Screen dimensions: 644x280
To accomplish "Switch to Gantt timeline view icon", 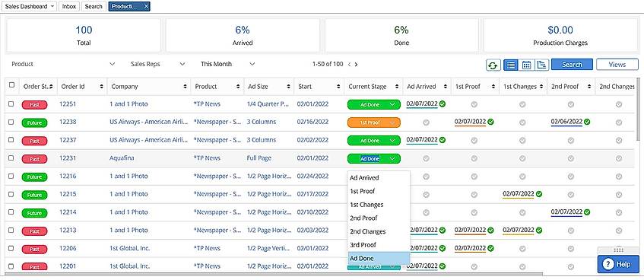I will 541,65.
